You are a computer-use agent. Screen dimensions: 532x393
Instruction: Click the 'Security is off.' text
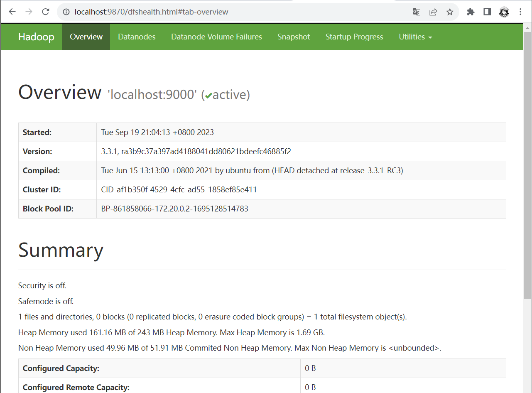tap(42, 286)
